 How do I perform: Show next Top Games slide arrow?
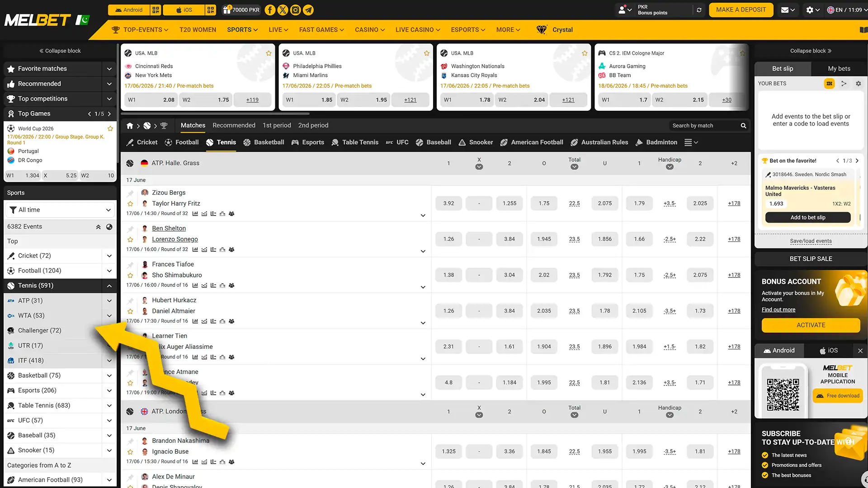pyautogui.click(x=109, y=114)
